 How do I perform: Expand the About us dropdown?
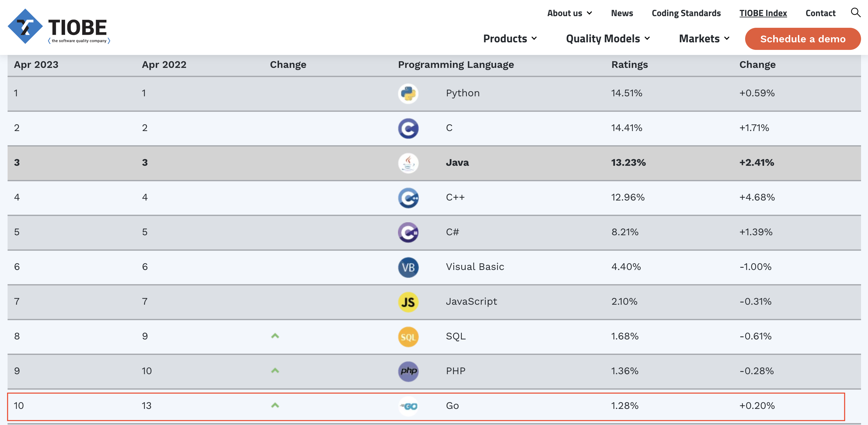tap(569, 13)
